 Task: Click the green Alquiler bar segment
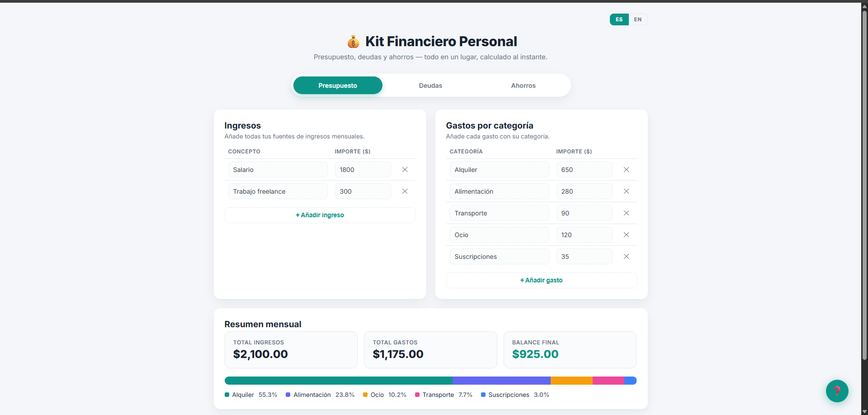coord(339,381)
